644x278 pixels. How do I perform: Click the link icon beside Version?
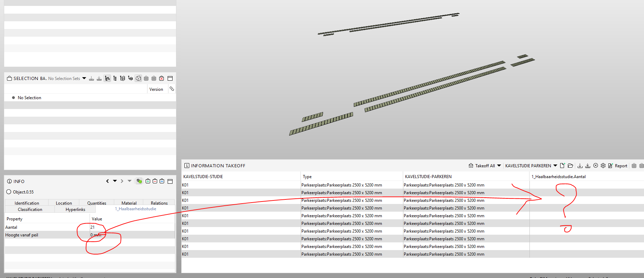click(x=172, y=89)
